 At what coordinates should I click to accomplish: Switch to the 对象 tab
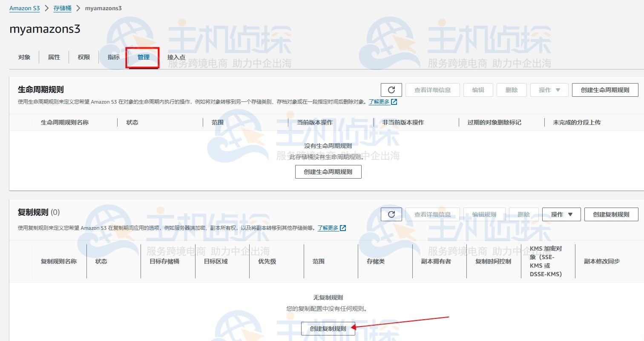(24, 57)
